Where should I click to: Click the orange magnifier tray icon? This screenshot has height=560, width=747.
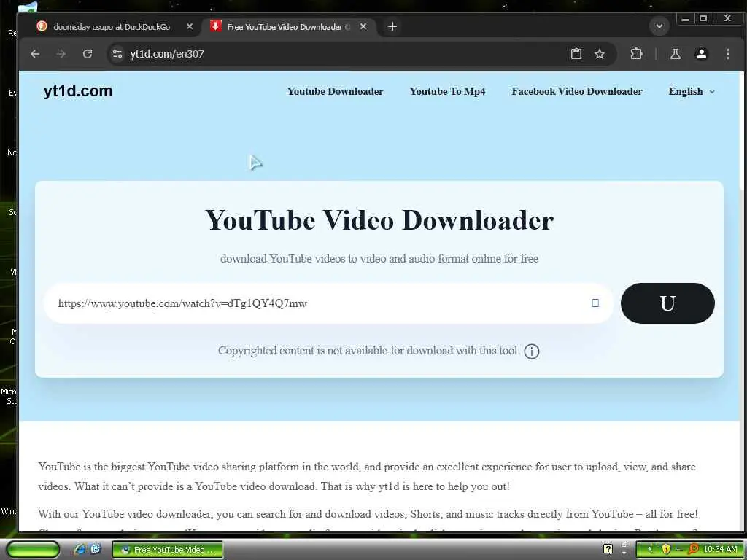click(x=693, y=550)
